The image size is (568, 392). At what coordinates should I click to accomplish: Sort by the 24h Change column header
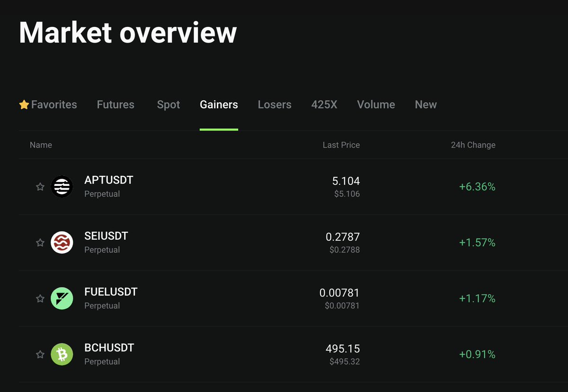tap(473, 145)
